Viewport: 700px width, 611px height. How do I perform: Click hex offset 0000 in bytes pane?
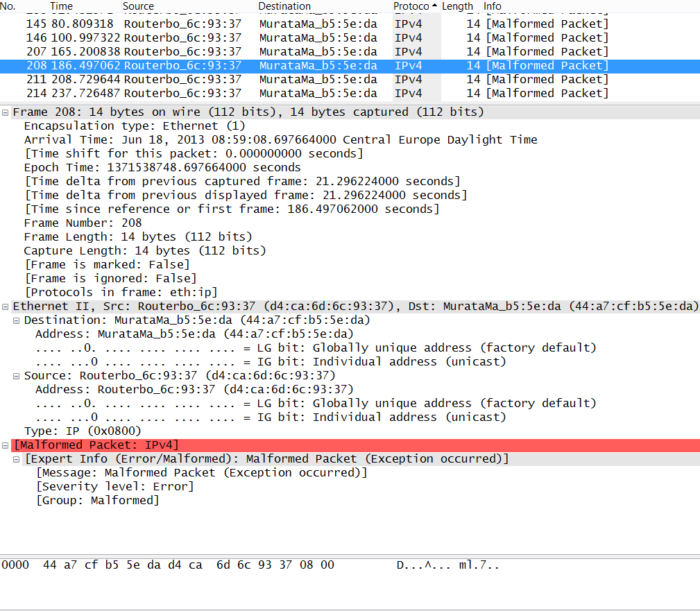click(x=15, y=565)
